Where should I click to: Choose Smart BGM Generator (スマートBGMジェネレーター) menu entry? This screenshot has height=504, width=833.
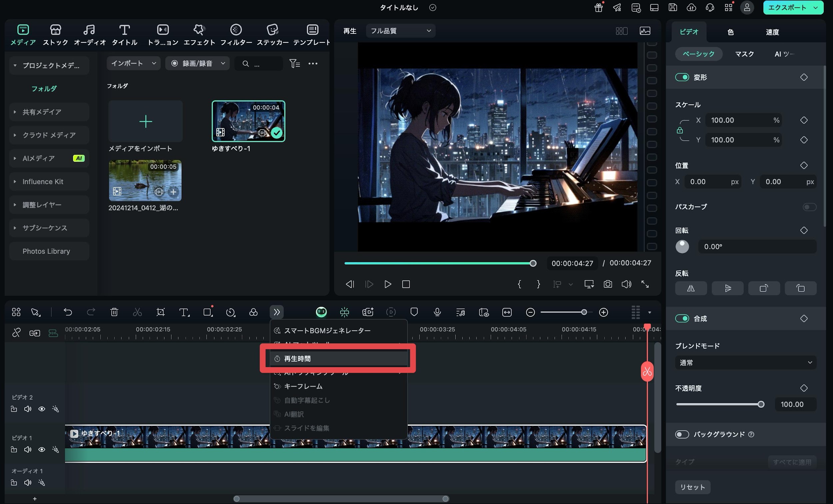pyautogui.click(x=339, y=330)
